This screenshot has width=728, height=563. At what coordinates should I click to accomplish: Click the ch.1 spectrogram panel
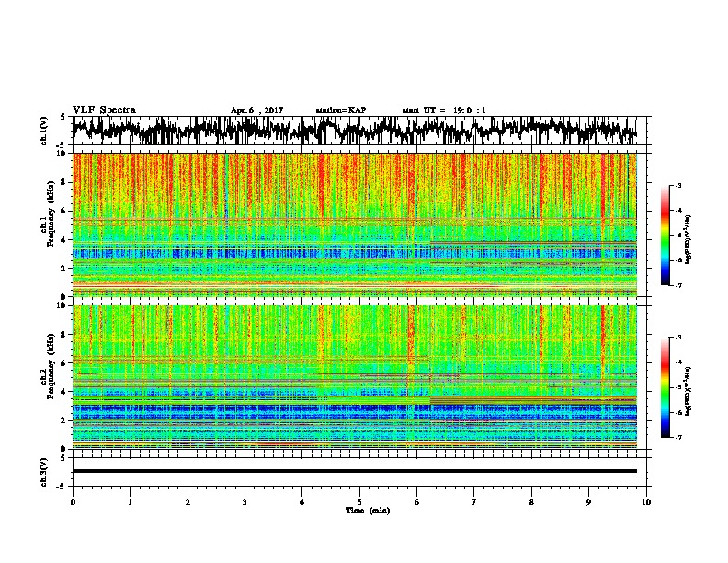355,224
